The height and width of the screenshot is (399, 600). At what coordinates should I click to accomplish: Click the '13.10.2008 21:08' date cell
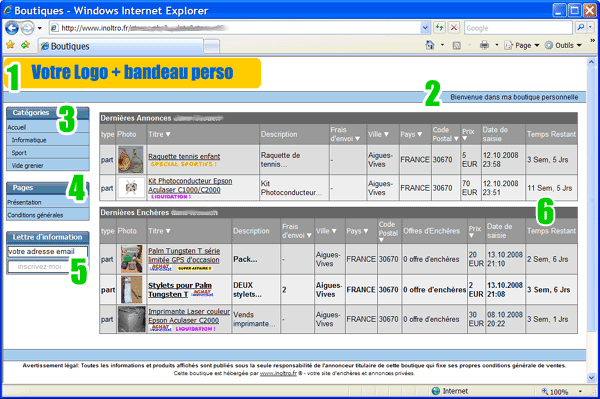pos(505,290)
